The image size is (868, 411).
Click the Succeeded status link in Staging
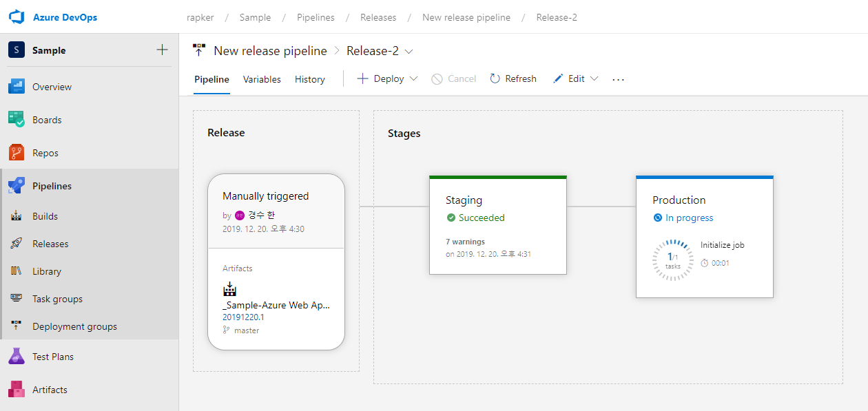[x=482, y=218]
